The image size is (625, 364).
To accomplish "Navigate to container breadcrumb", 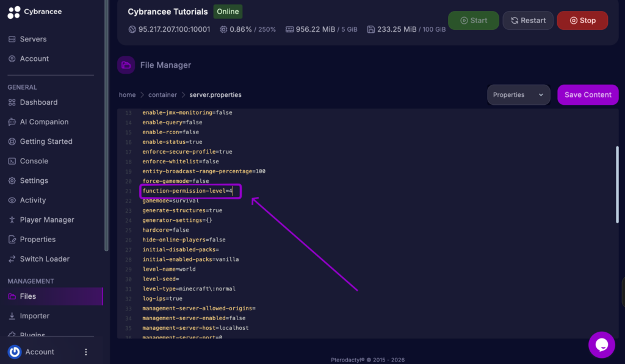I will [x=162, y=95].
